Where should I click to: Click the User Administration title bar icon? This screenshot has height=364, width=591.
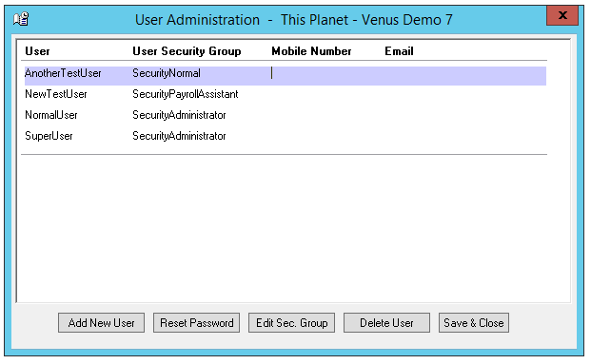tap(21, 19)
